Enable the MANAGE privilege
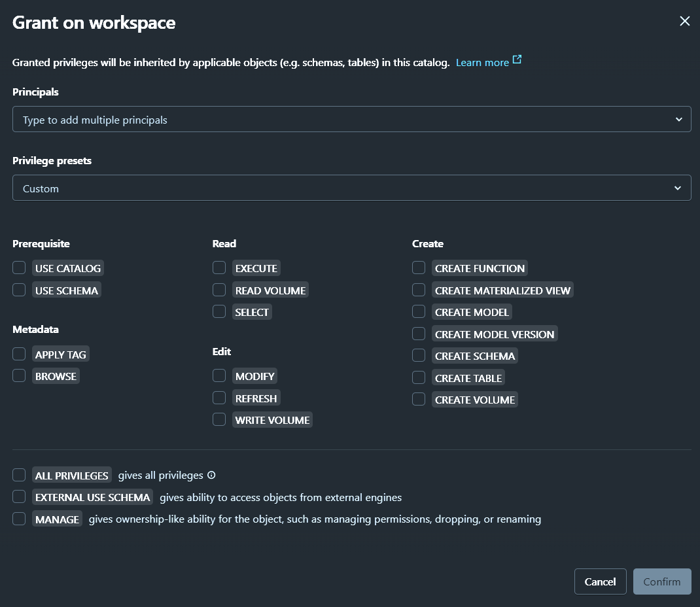The width and height of the screenshot is (700, 607). 19,519
